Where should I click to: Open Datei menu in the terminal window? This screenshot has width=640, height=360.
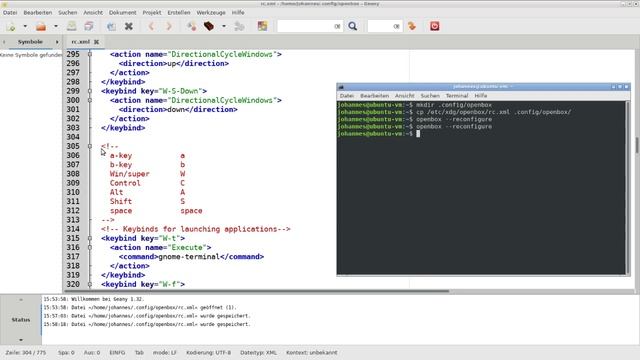[347, 96]
